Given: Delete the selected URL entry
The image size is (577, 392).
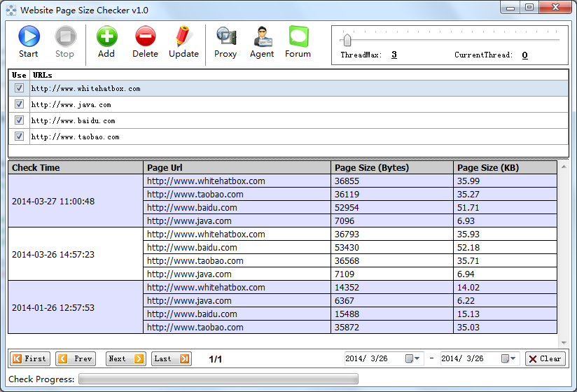Looking at the screenshot, I should (145, 42).
